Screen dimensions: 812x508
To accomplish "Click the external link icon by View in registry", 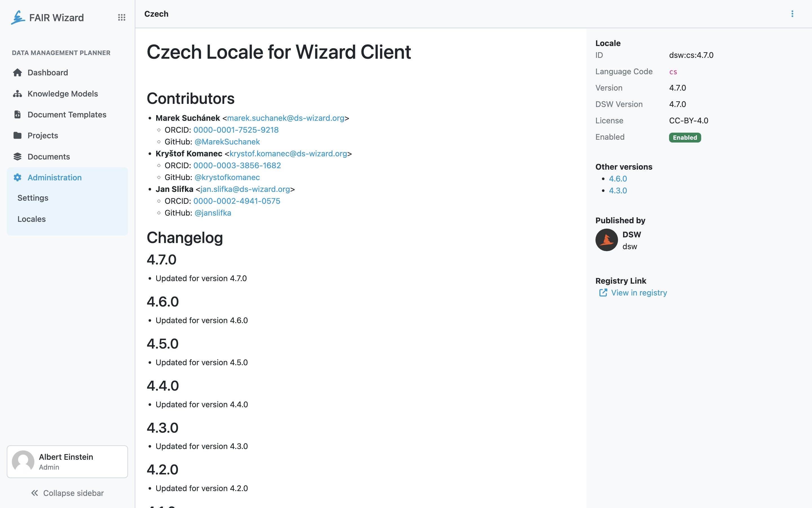I will pos(603,293).
